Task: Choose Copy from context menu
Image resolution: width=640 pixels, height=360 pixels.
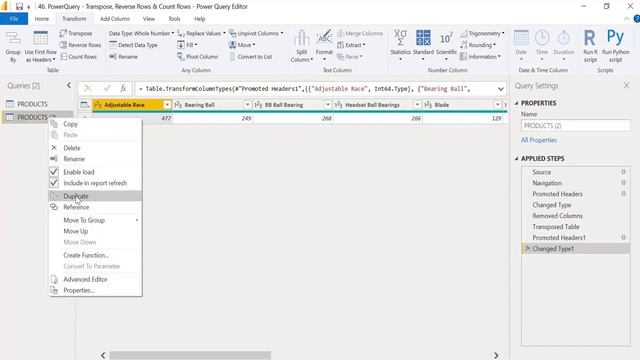Action: pyautogui.click(x=95, y=124)
